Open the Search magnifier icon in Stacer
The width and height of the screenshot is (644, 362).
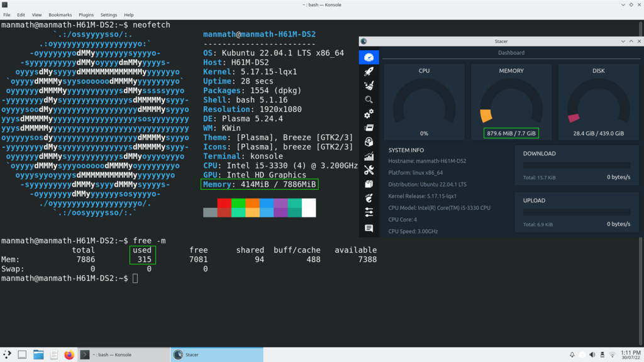click(x=369, y=100)
